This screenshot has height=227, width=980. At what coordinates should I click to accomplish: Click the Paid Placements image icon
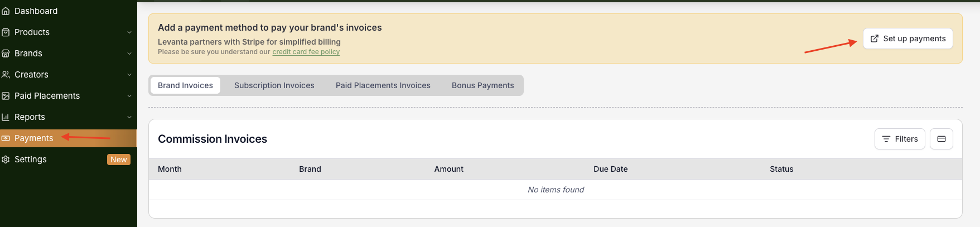[6, 96]
